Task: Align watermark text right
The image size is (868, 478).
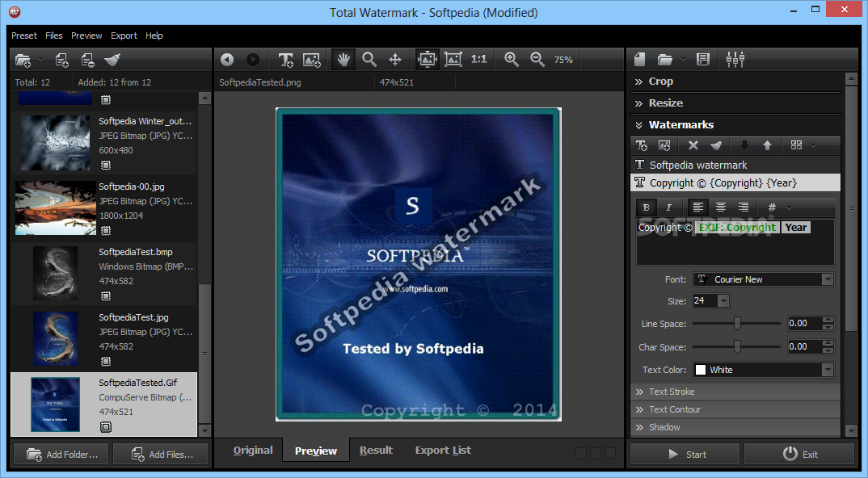Action: [x=744, y=208]
